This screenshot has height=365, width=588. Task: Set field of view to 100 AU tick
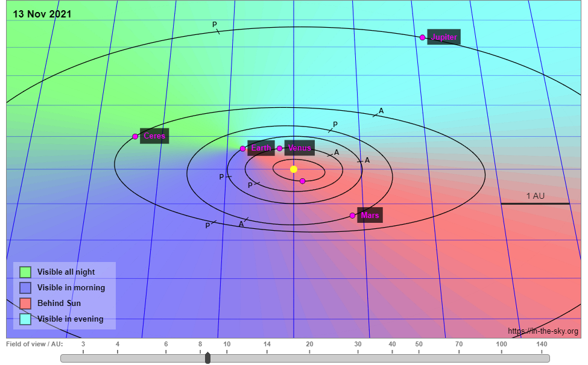pyautogui.click(x=501, y=347)
